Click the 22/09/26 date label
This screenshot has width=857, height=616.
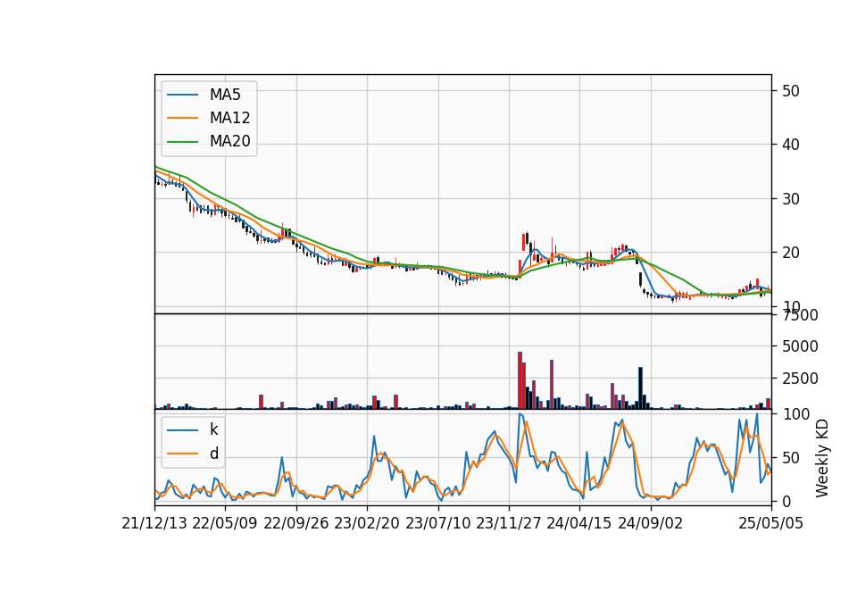(x=296, y=523)
